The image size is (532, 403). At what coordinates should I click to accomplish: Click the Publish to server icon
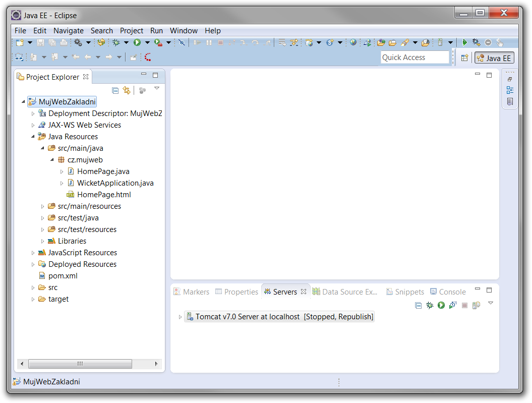pos(476,305)
